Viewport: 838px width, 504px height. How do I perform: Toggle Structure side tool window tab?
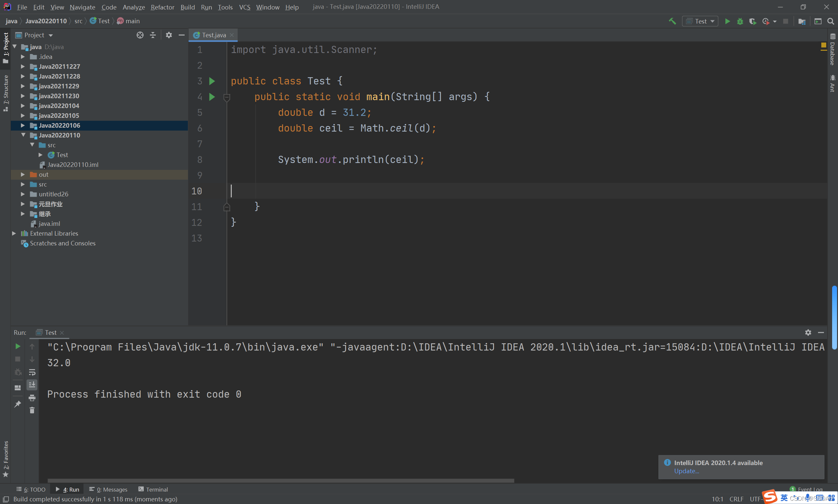point(6,93)
